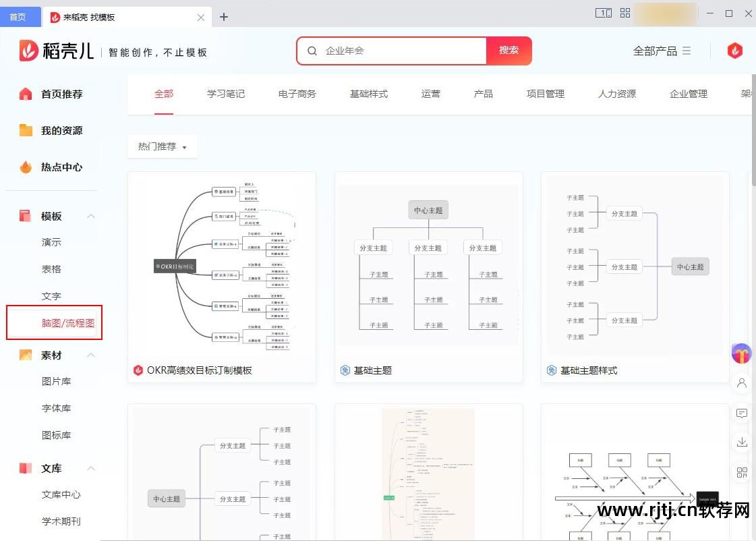Click the floating download icon

(x=742, y=442)
